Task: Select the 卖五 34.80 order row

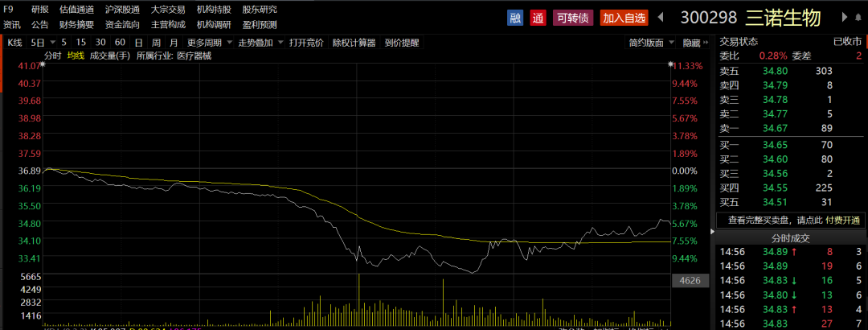Action: 791,71
